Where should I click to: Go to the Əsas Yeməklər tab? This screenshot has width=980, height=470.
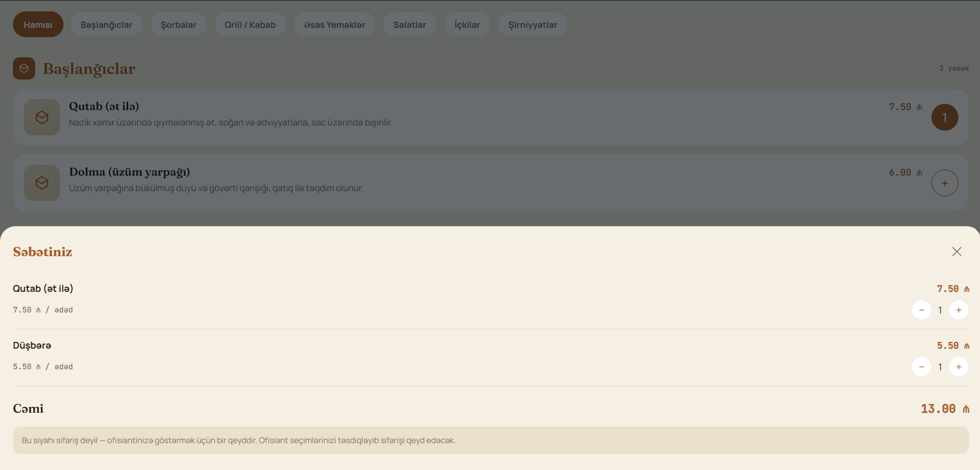334,25
